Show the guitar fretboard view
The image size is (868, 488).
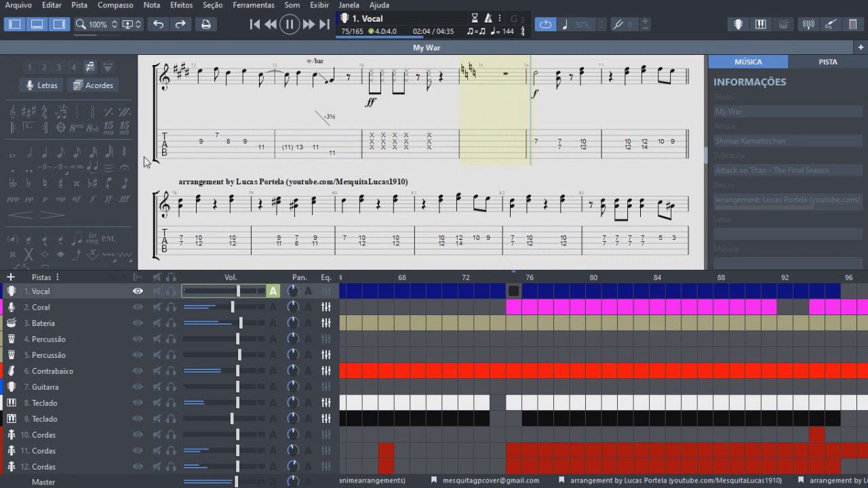pos(738,24)
